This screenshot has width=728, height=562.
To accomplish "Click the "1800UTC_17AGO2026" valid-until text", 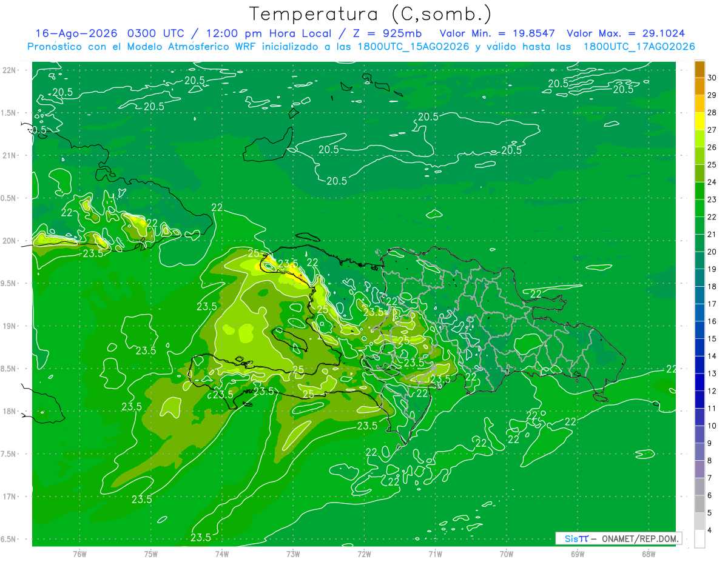I will tap(639, 47).
